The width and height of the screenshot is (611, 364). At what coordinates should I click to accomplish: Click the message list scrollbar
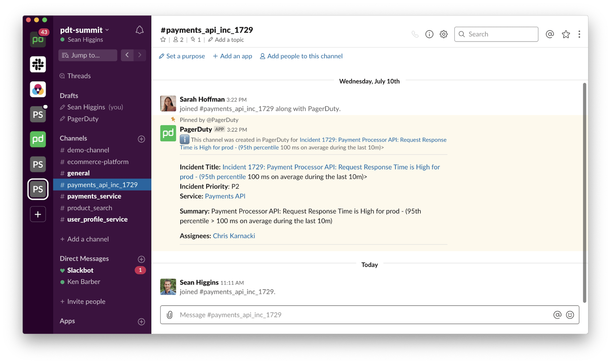click(584, 191)
